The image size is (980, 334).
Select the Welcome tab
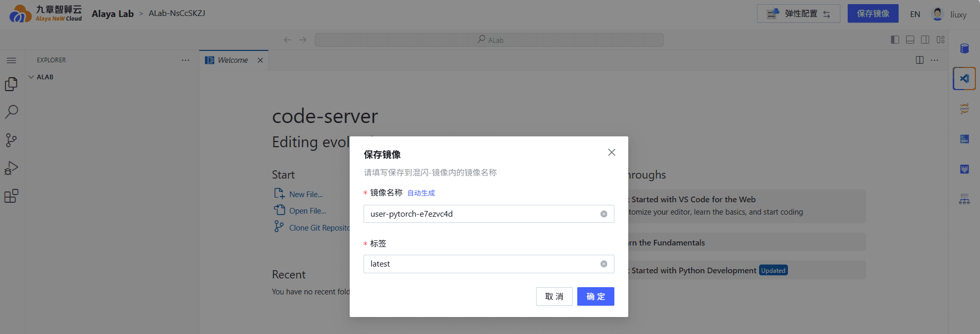233,60
